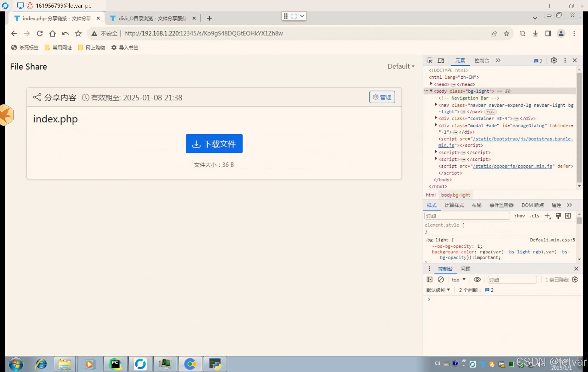The height and width of the screenshot is (372, 588).
Task: Toggle the browser side panel icon
Action: [x=548, y=33]
